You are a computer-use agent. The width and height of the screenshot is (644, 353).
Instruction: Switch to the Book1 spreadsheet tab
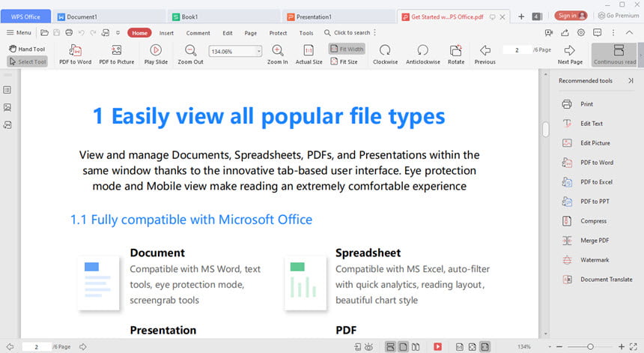point(225,16)
